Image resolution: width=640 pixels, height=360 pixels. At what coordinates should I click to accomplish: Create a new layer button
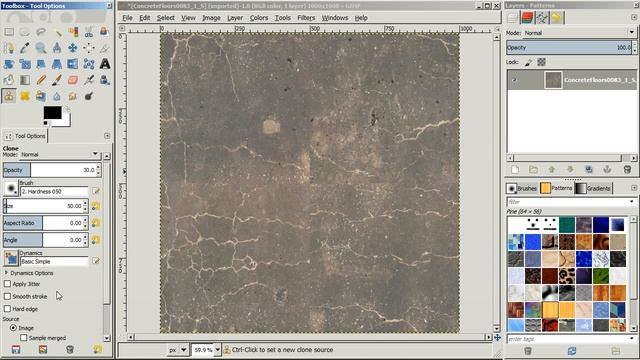(x=515, y=169)
